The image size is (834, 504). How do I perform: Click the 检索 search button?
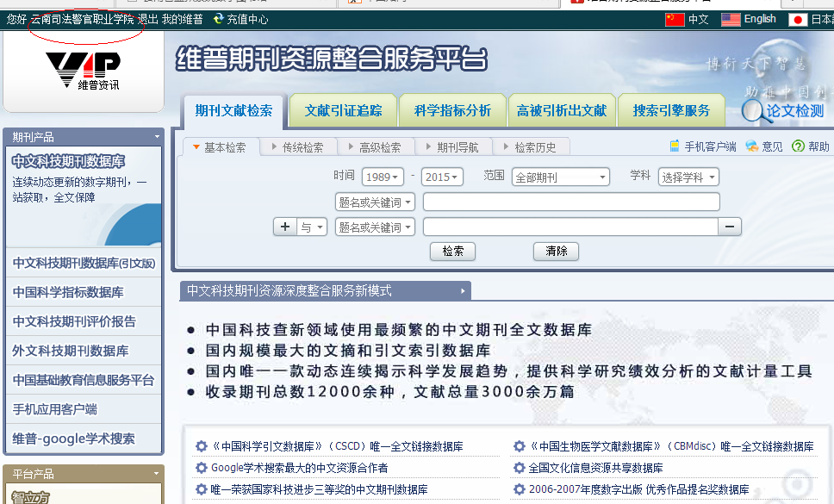tap(452, 251)
